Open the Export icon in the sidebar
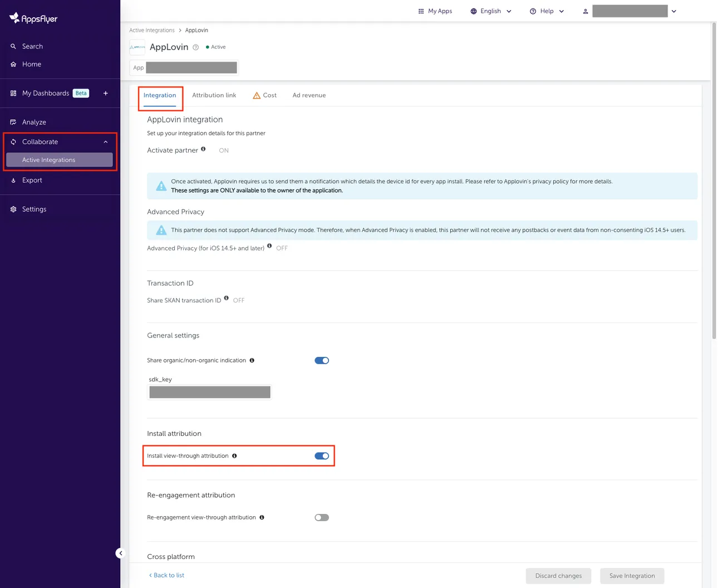 coord(13,180)
